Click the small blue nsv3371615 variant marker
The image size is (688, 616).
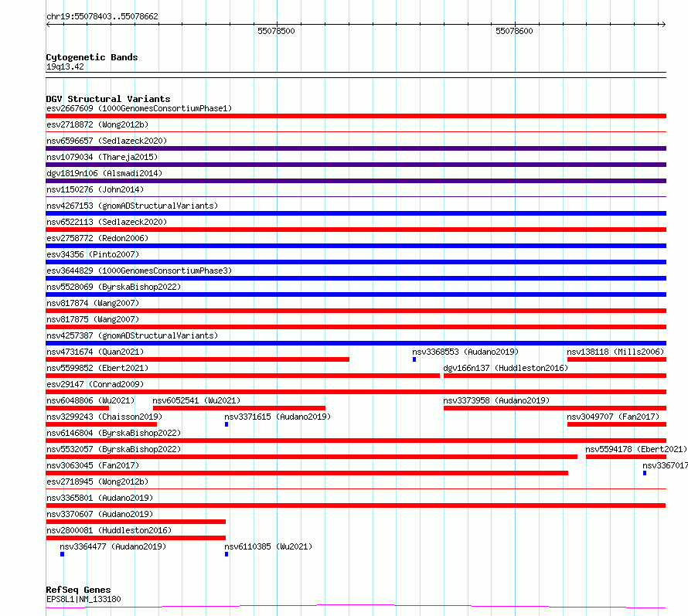coord(226,424)
